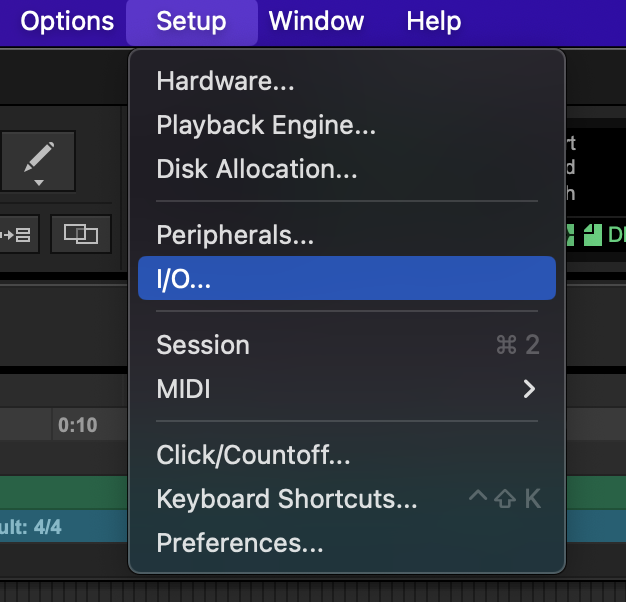Click the green document icon
The width and height of the screenshot is (626, 602).
coord(593,235)
